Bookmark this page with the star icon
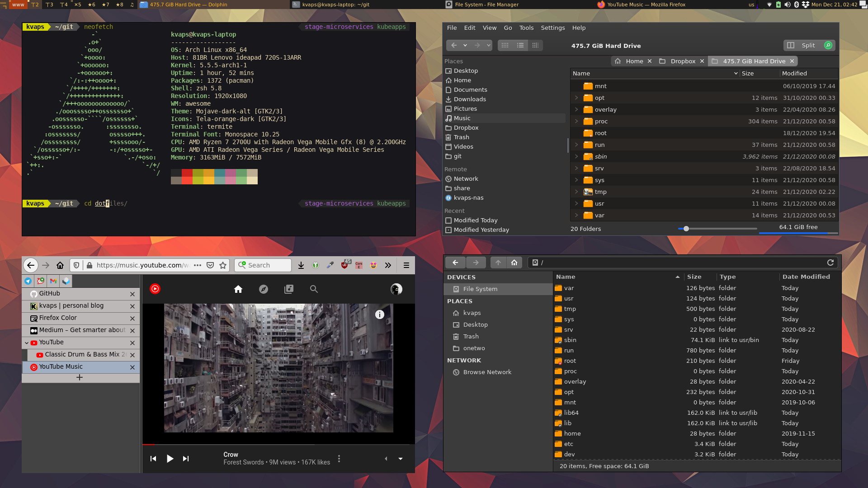868x488 pixels. click(223, 265)
